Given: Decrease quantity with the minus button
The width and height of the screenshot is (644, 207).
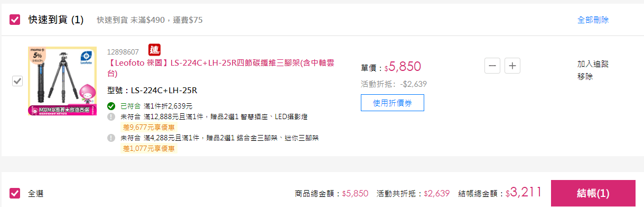Looking at the screenshot, I should [x=492, y=66].
